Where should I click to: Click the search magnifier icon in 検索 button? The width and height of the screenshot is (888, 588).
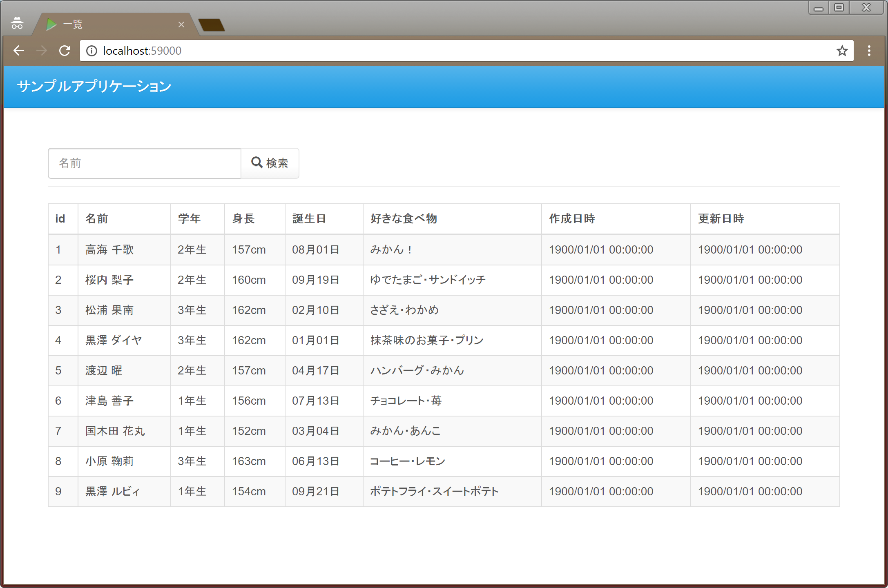[x=257, y=163]
